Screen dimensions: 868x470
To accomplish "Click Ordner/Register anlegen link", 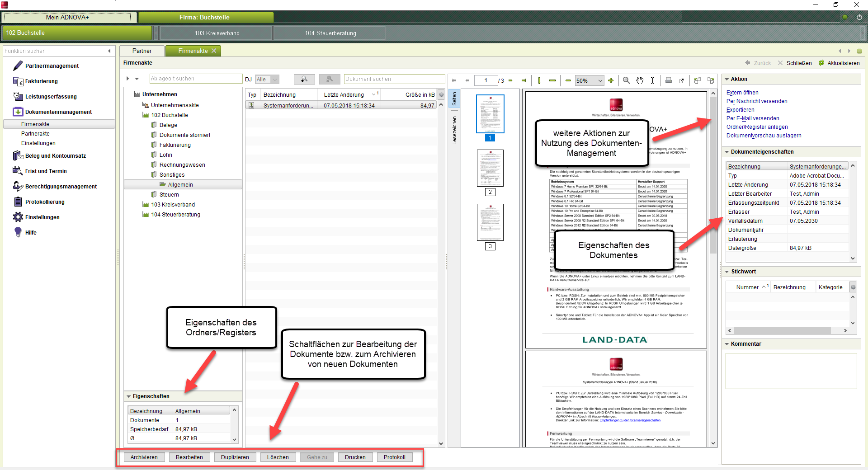I will click(757, 127).
